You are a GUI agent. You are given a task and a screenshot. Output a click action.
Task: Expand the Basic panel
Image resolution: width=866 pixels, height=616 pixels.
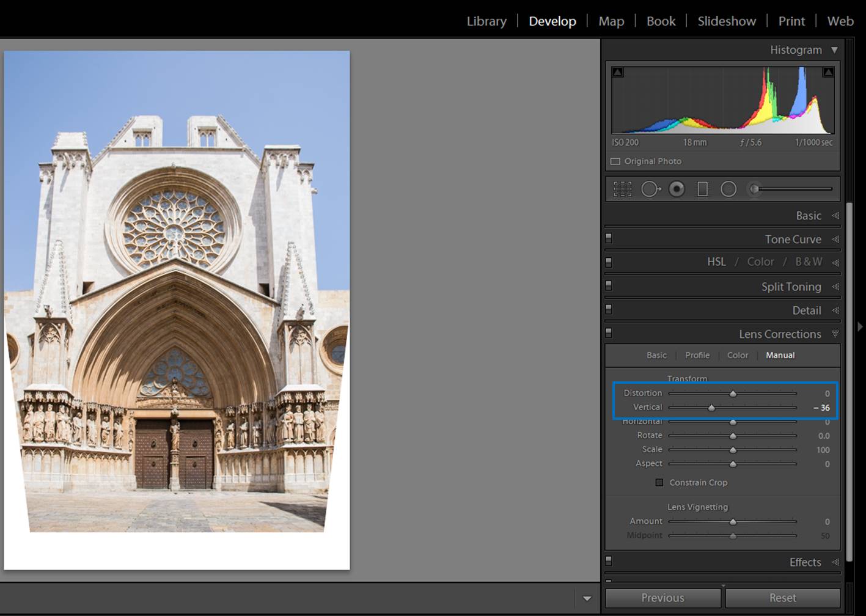[835, 216]
